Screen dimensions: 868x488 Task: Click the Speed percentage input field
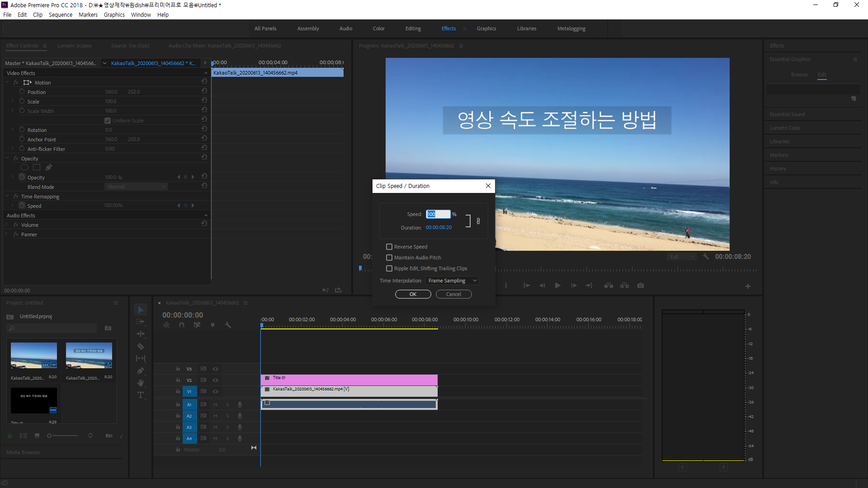(x=438, y=214)
